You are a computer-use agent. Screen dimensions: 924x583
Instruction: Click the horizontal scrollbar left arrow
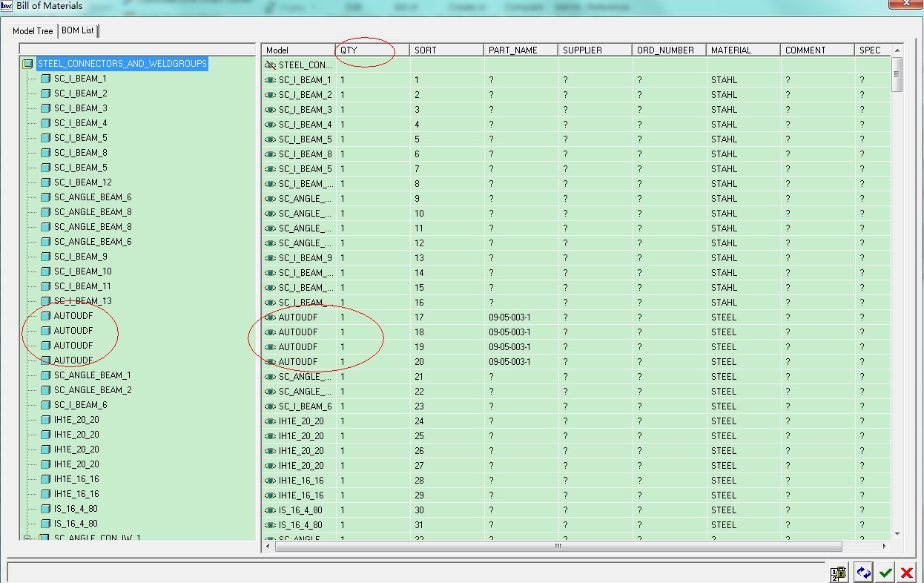[x=268, y=547]
